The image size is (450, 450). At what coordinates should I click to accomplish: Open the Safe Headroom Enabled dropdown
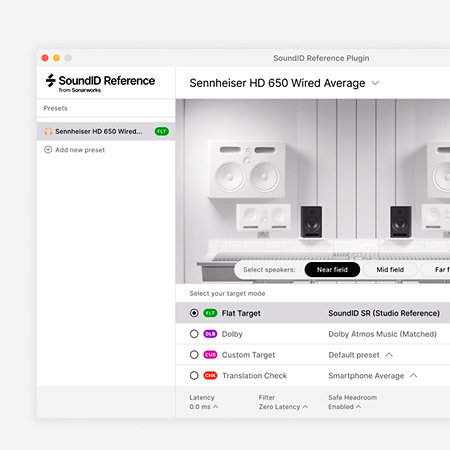pos(344,407)
